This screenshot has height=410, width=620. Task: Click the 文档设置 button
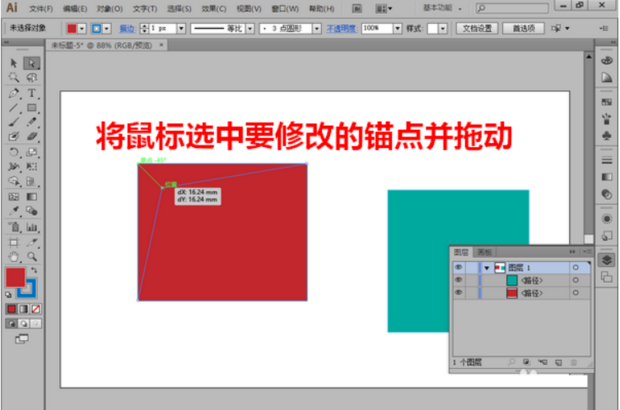pyautogui.click(x=477, y=28)
